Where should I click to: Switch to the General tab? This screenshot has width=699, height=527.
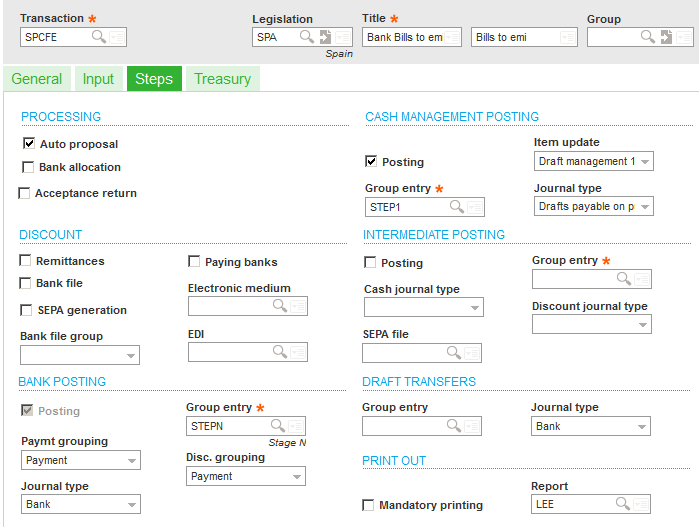click(37, 79)
